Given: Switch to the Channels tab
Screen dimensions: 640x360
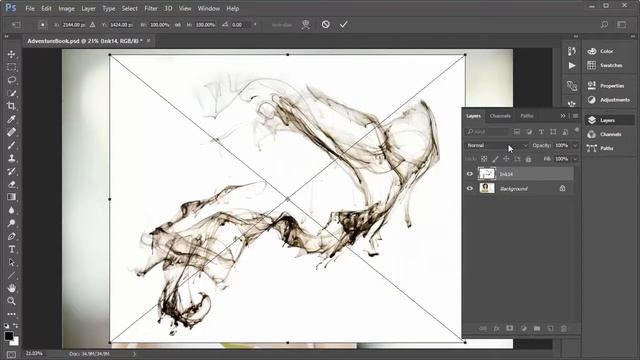Looking at the screenshot, I should coord(500,116).
